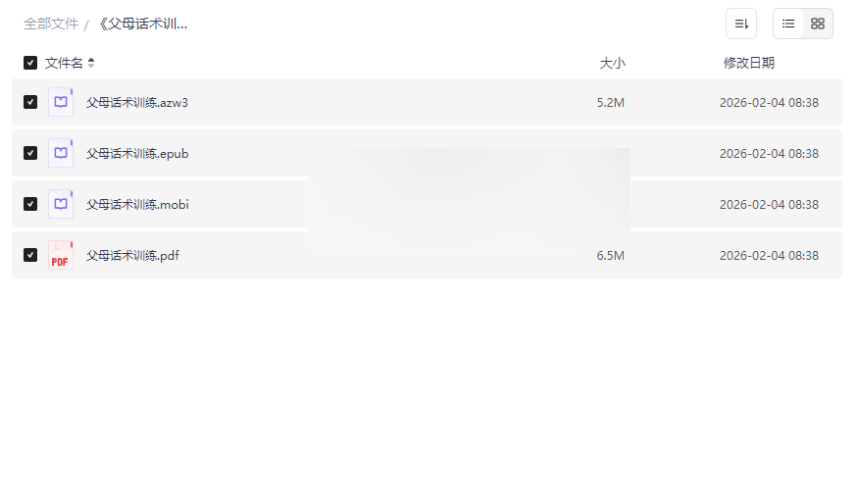Click the epub ebook file icon

point(61,153)
